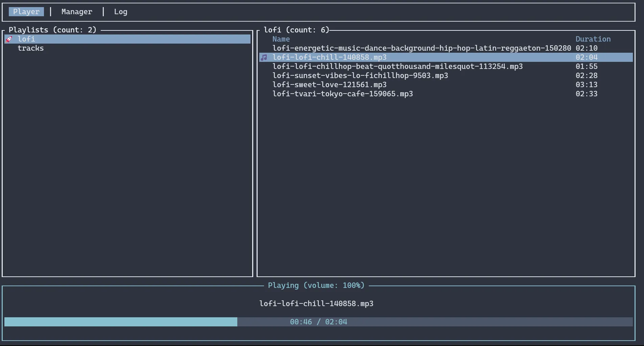Play lofi-sweet-love-121561.mp3
Image resolution: width=644 pixels, height=346 pixels.
[x=330, y=84]
